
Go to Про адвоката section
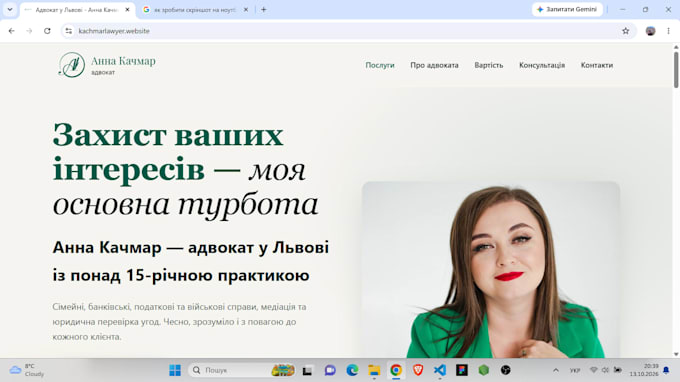coord(434,65)
